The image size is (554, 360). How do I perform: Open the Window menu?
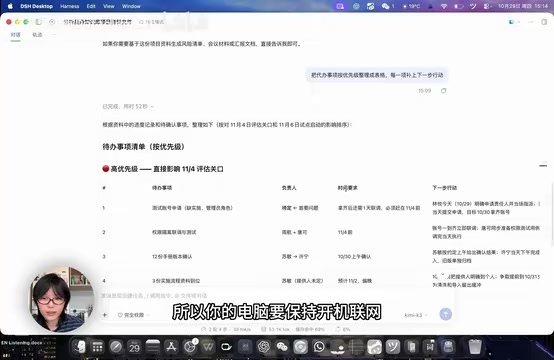pyautogui.click(x=131, y=6)
